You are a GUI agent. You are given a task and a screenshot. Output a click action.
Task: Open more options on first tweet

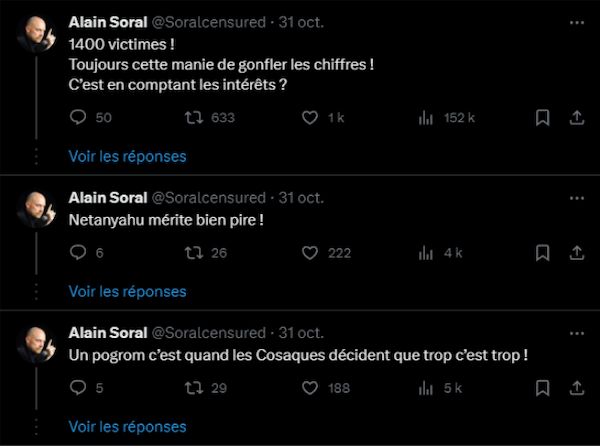577,23
